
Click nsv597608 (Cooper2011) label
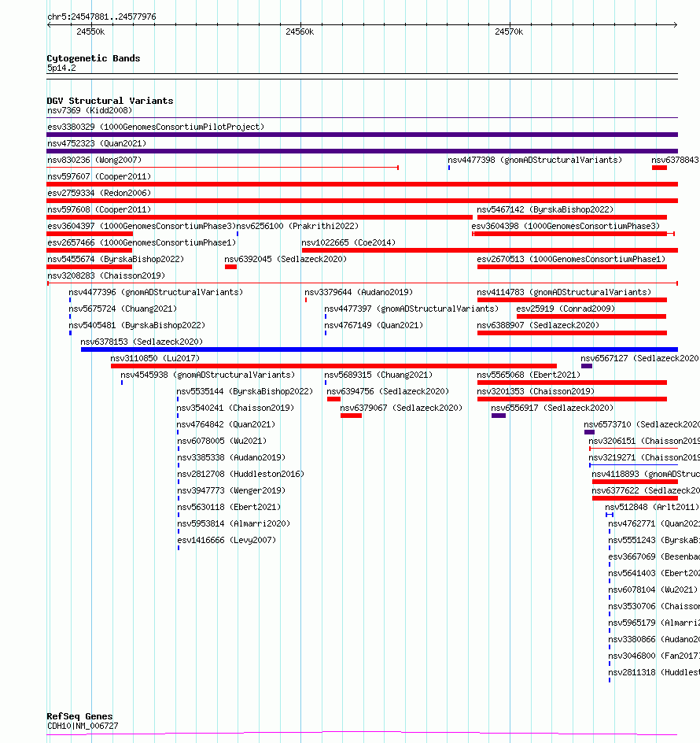(99, 210)
